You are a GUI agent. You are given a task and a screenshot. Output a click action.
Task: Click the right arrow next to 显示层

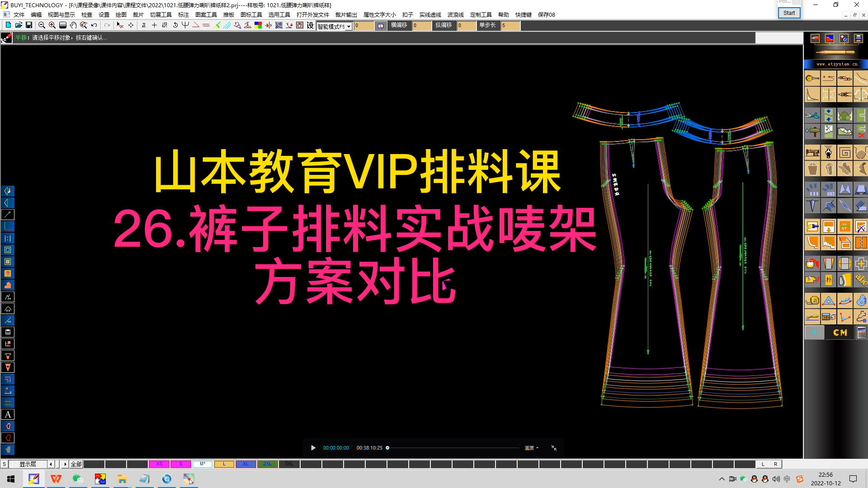coord(65,464)
